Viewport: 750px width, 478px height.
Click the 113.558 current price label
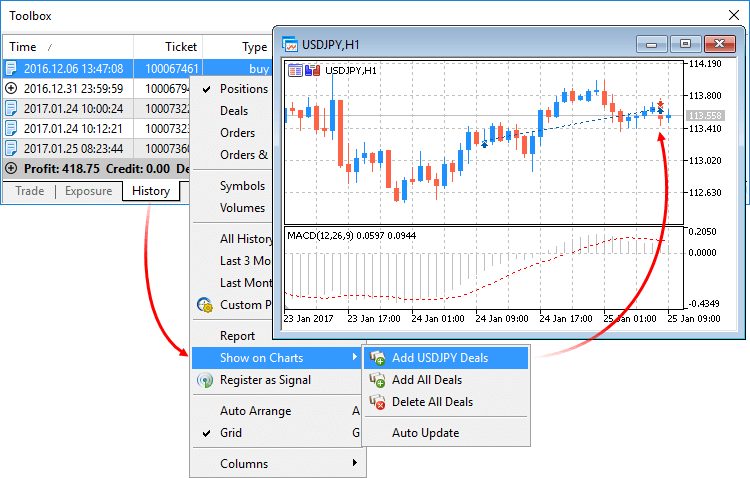705,115
